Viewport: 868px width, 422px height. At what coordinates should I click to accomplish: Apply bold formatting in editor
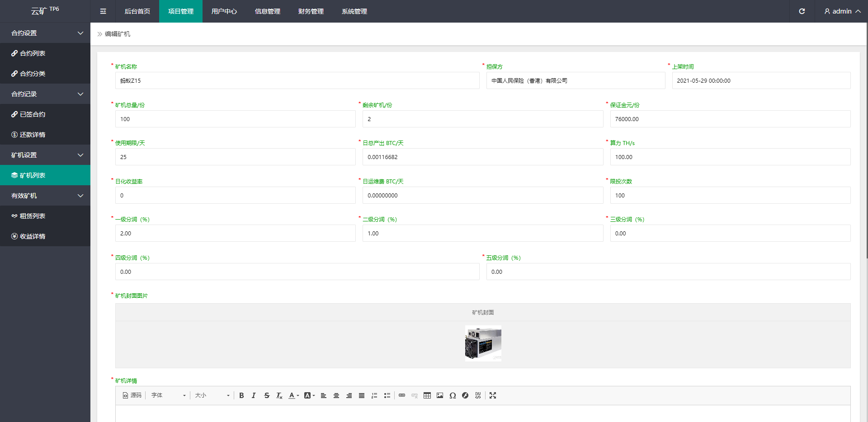coord(241,395)
